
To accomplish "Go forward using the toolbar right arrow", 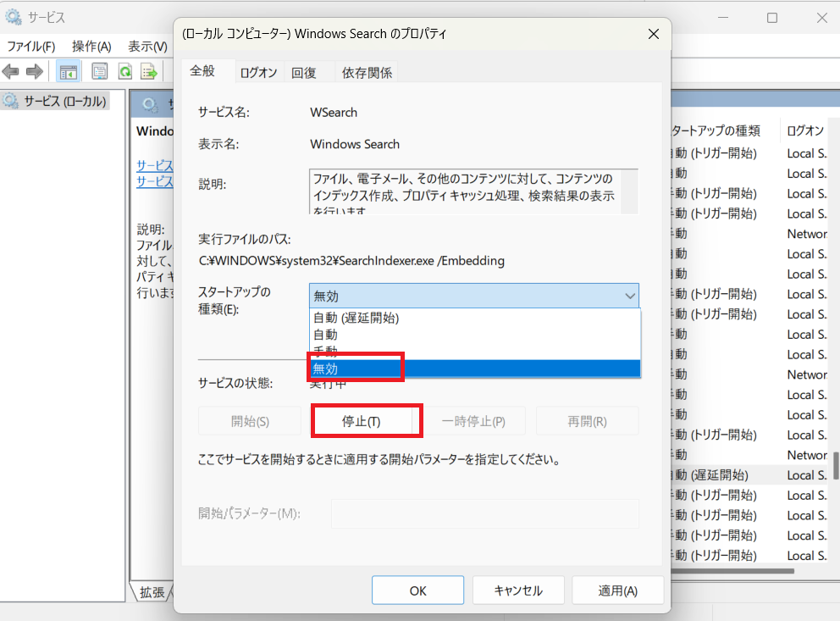I will click(x=34, y=71).
